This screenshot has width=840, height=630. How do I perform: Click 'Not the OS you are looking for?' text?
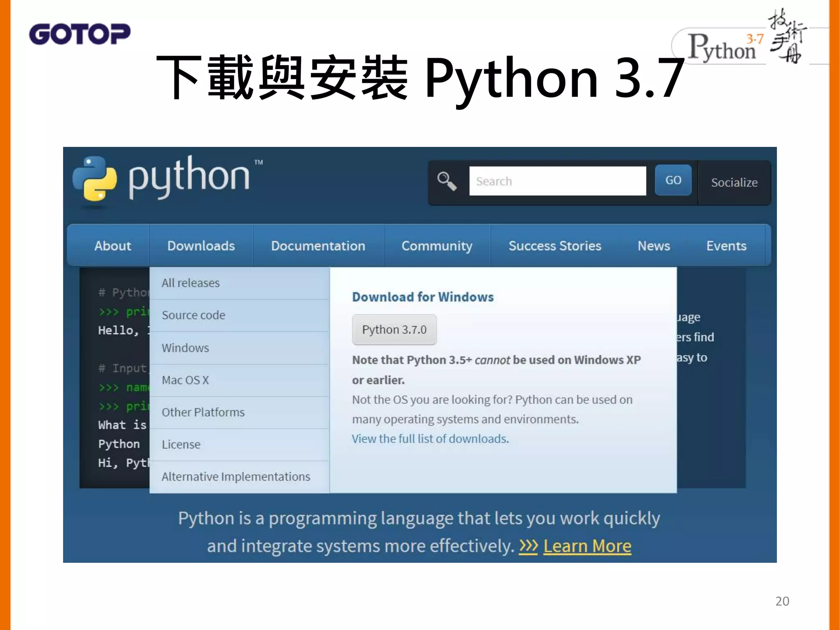432,400
